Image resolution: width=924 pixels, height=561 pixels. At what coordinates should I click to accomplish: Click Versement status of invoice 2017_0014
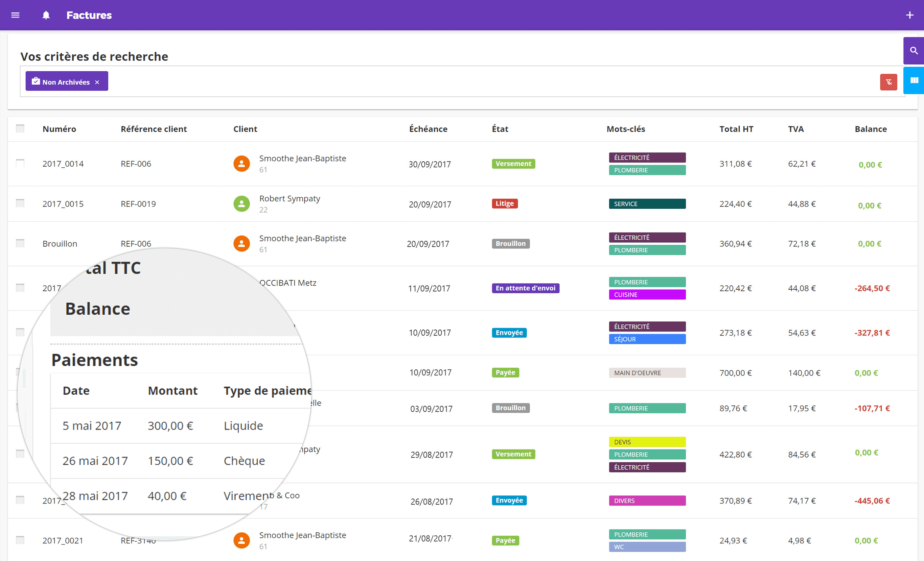513,164
